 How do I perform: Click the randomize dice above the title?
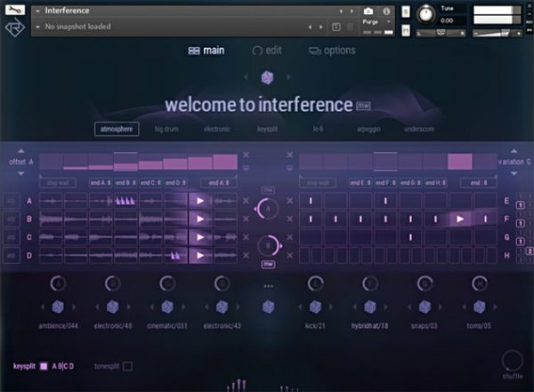[266, 77]
